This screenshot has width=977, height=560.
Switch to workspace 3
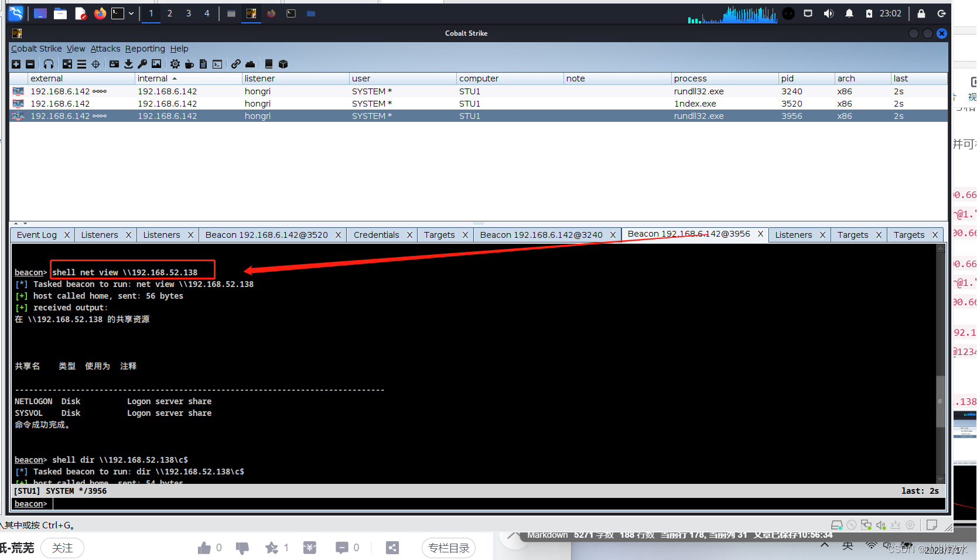coord(189,13)
